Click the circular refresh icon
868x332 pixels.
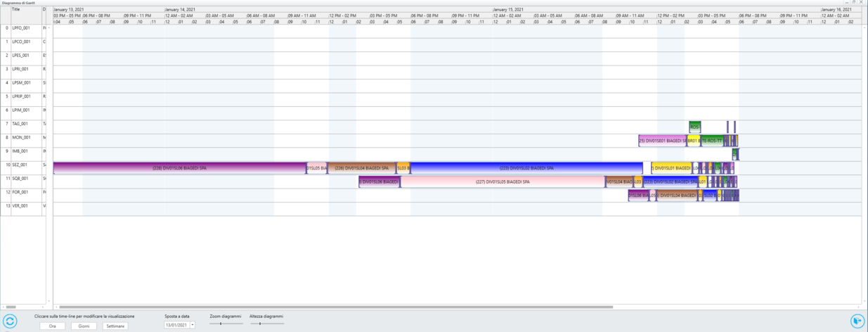tap(10, 321)
